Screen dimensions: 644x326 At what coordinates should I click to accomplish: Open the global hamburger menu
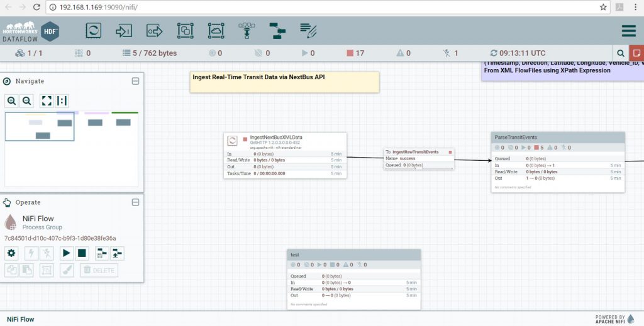[x=628, y=31]
